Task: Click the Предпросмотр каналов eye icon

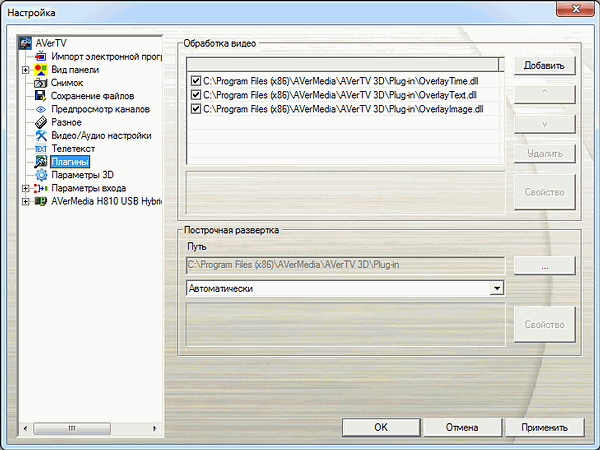Action: [x=41, y=109]
